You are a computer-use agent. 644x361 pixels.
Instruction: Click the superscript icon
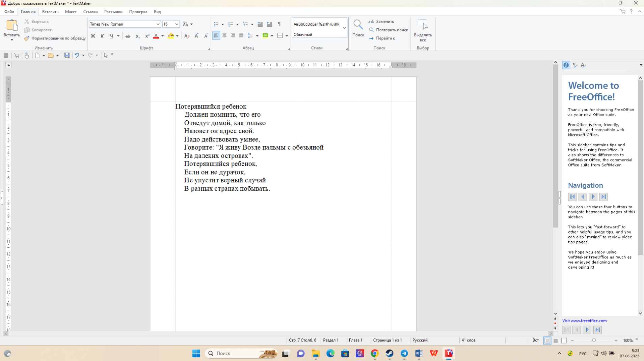147,36
